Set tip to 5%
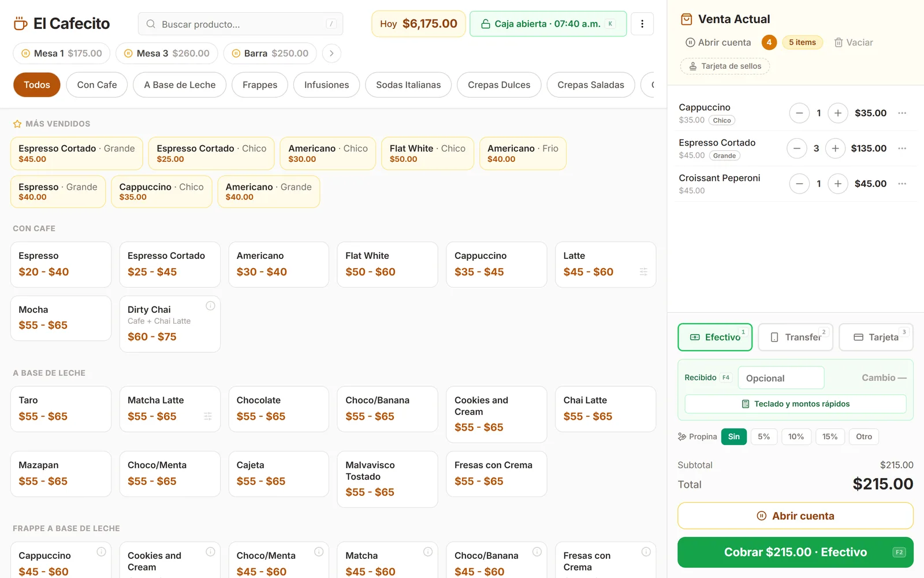 pyautogui.click(x=764, y=436)
